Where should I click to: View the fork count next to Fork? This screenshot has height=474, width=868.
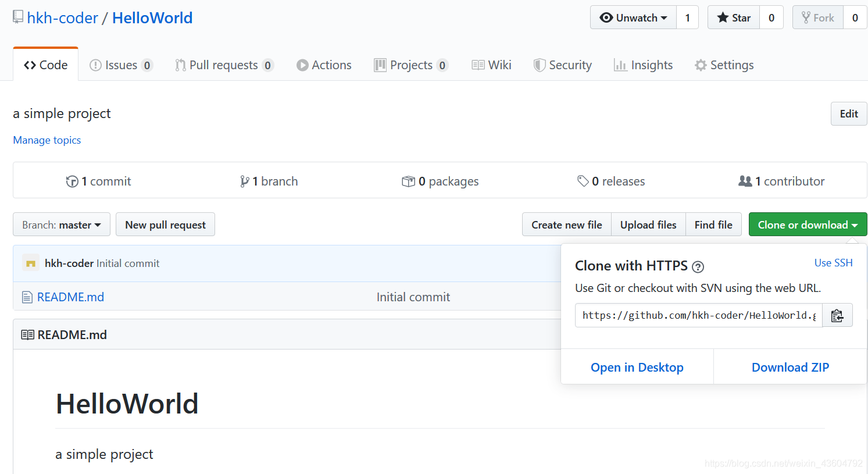coord(855,17)
